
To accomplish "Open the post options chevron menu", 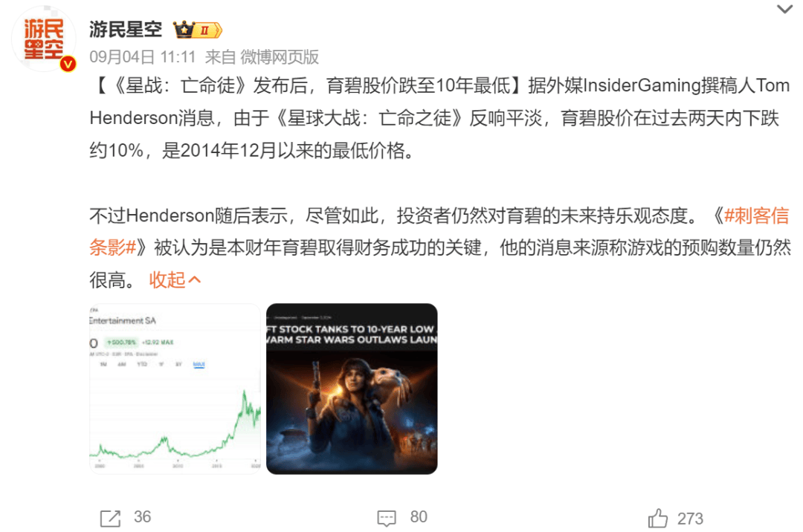I will pos(784,9).
